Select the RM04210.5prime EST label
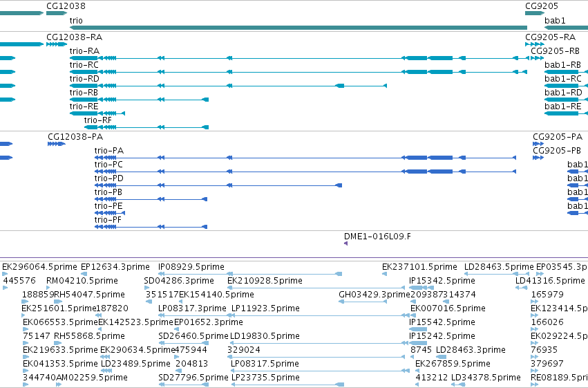Viewport: 588px width, 388px height. click(82, 281)
